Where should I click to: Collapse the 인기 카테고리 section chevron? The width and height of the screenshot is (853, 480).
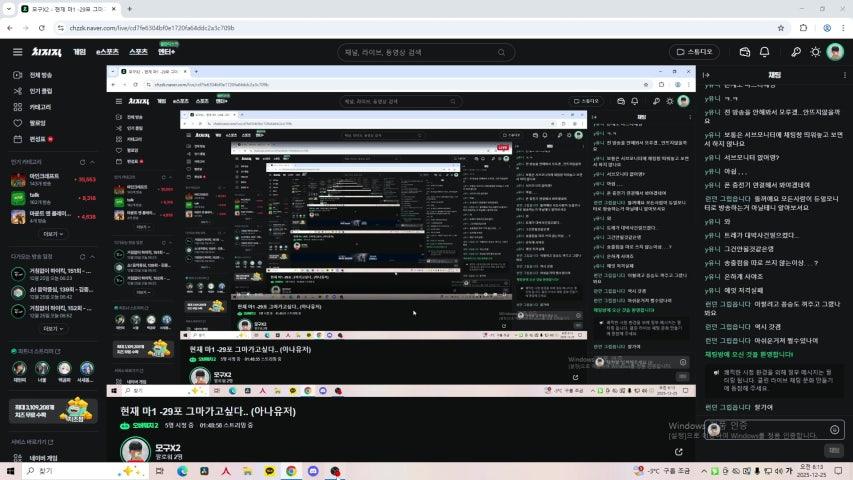92,162
